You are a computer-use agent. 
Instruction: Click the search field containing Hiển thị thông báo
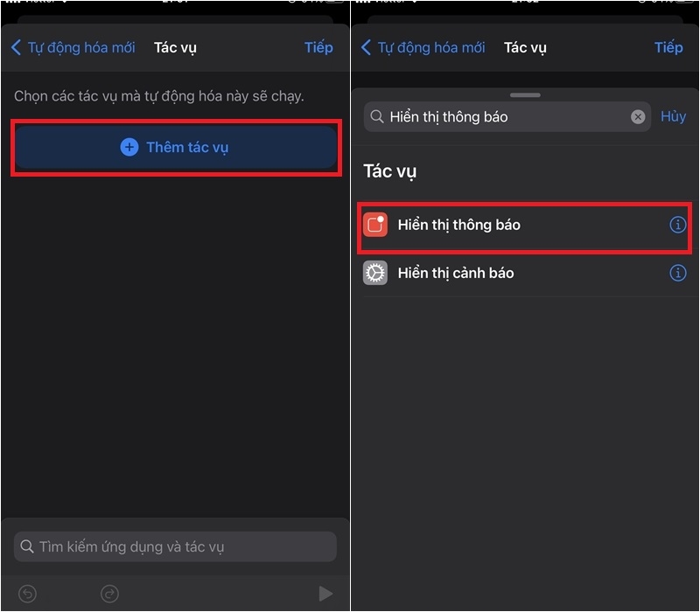pyautogui.click(x=507, y=117)
